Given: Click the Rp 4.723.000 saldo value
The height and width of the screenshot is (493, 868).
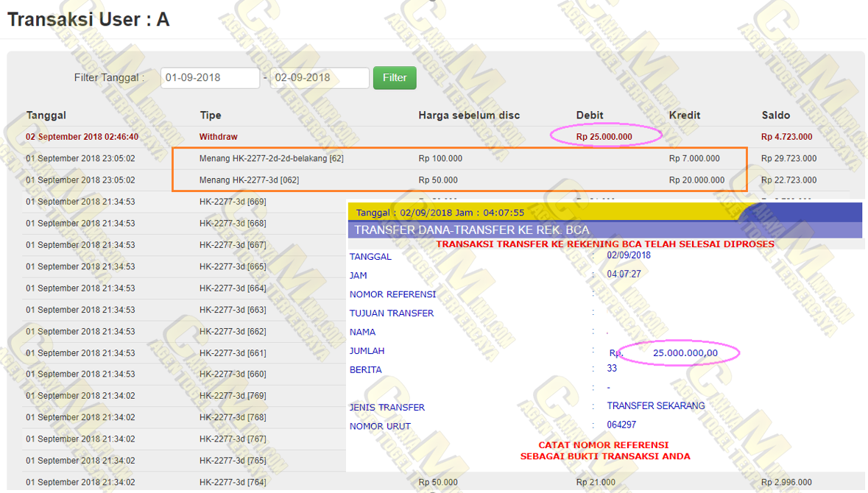Looking at the screenshot, I should [x=787, y=137].
